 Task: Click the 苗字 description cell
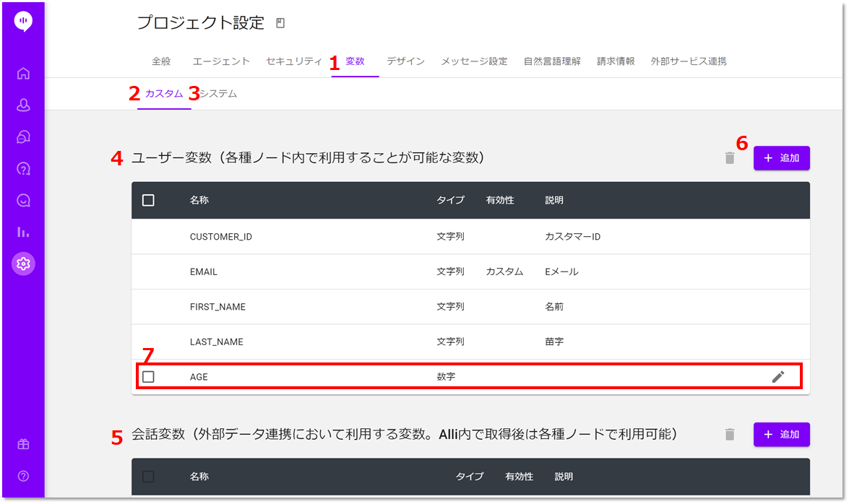point(554,342)
